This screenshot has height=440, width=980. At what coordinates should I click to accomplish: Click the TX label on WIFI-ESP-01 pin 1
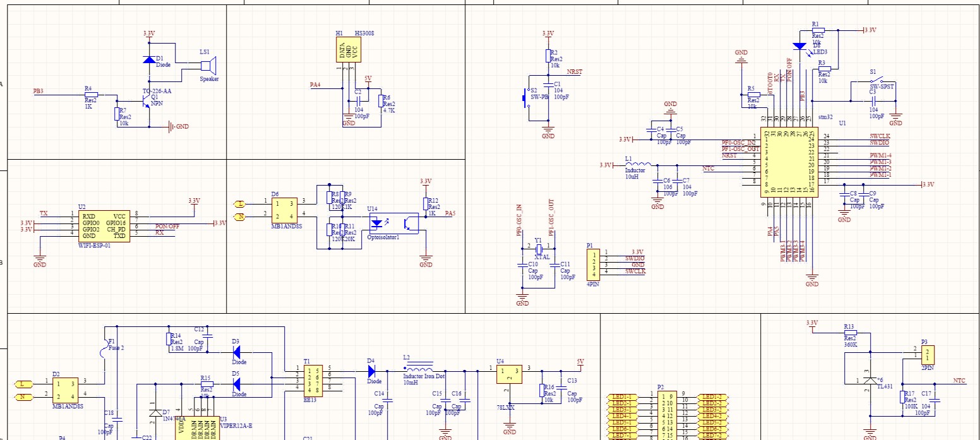click(43, 213)
